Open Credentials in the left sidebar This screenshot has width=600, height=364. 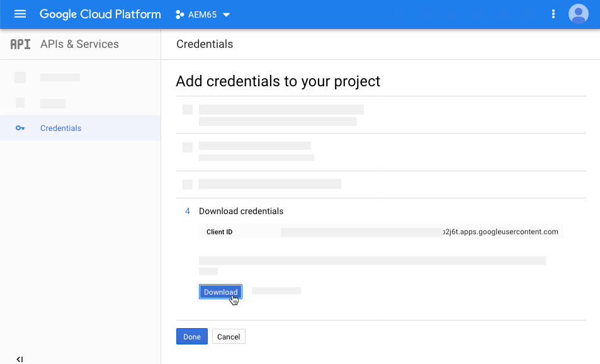tap(61, 128)
